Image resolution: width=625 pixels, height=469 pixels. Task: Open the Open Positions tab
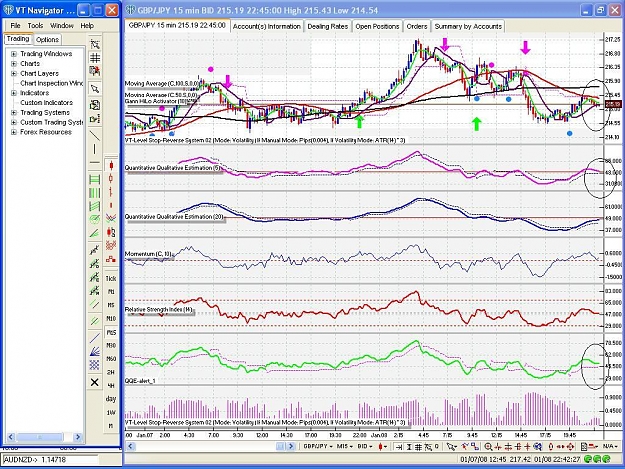tap(377, 26)
